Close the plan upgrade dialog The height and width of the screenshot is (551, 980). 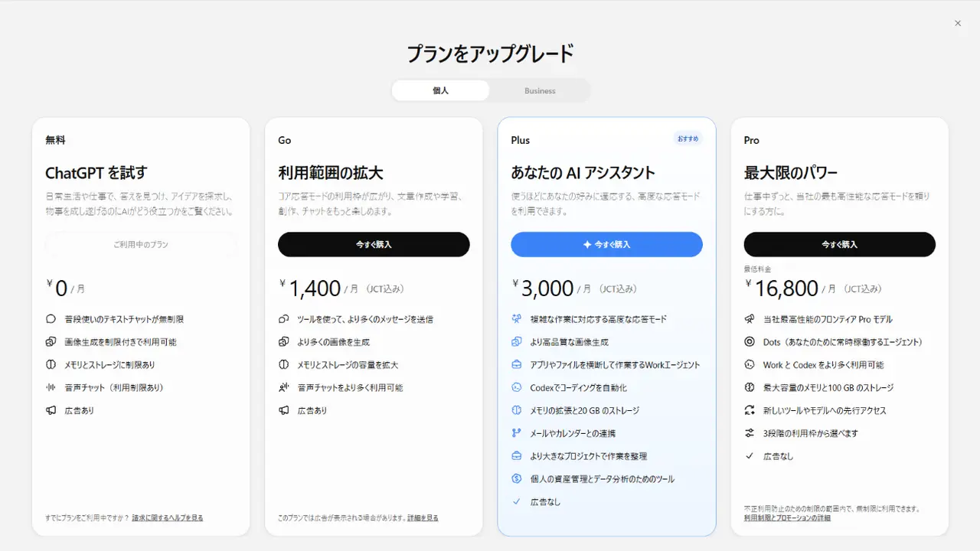coord(958,23)
